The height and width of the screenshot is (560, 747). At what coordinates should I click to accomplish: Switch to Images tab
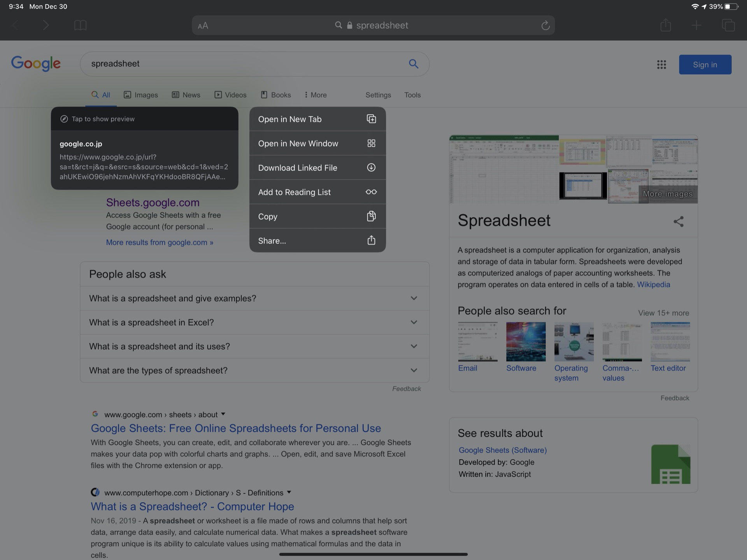(141, 95)
